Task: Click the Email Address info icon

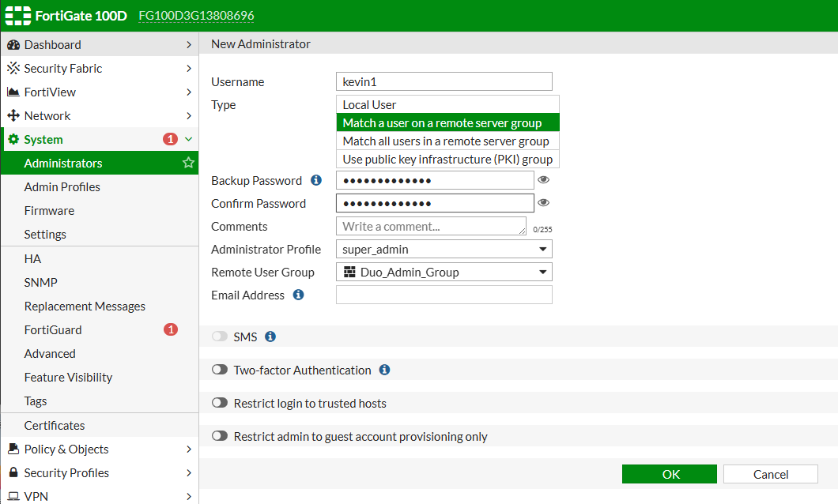Action: point(299,295)
